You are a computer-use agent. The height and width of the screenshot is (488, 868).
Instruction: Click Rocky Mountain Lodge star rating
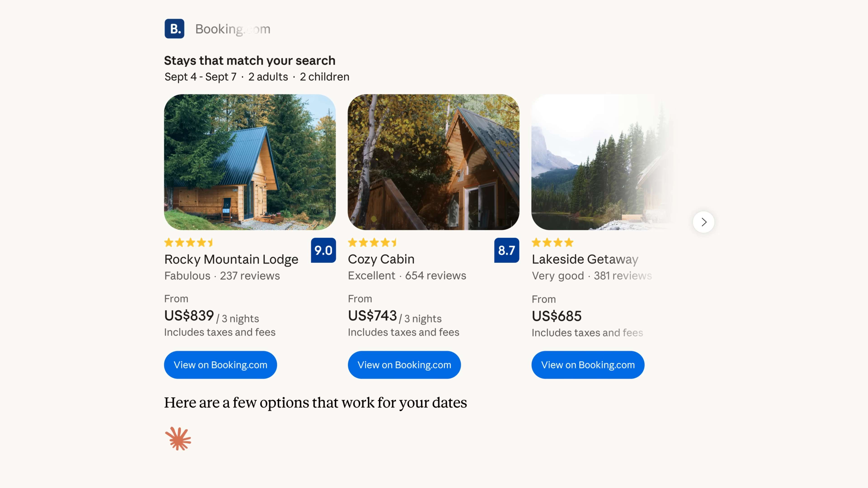coord(189,242)
